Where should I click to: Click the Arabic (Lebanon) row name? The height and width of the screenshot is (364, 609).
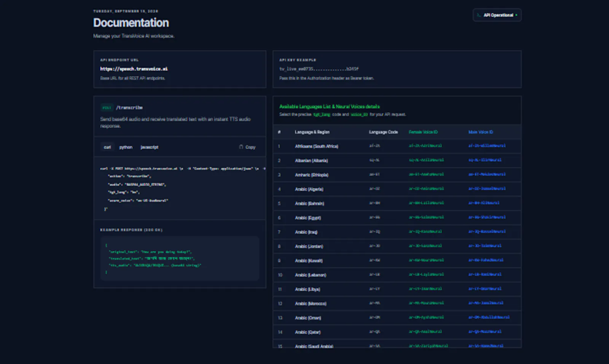point(310,275)
